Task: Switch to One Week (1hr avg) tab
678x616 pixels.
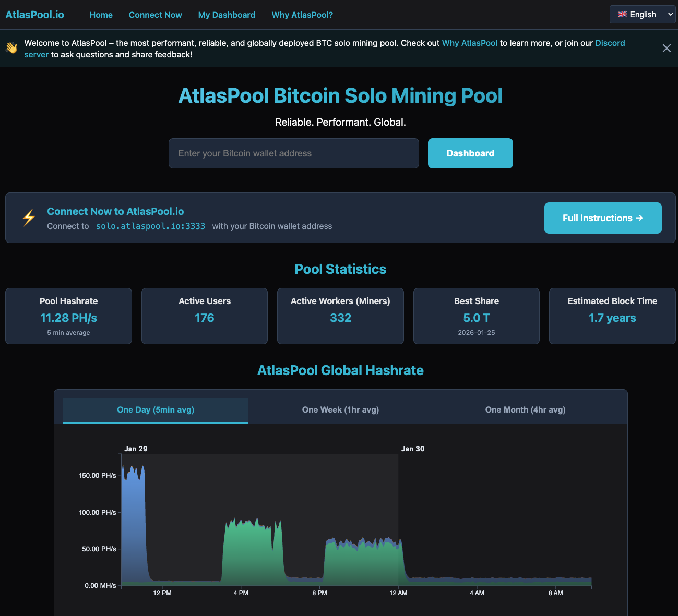Action: (340, 410)
